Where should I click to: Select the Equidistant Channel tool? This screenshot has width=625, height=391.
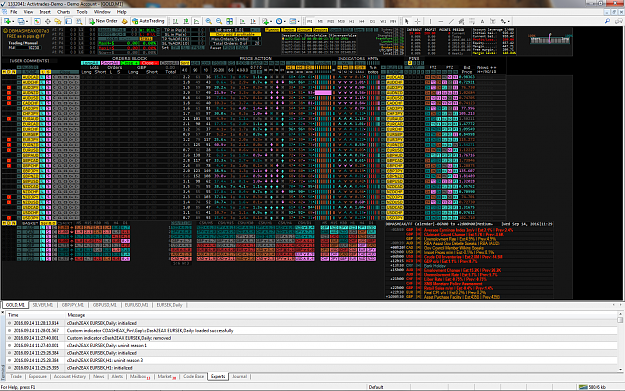(x=462, y=21)
